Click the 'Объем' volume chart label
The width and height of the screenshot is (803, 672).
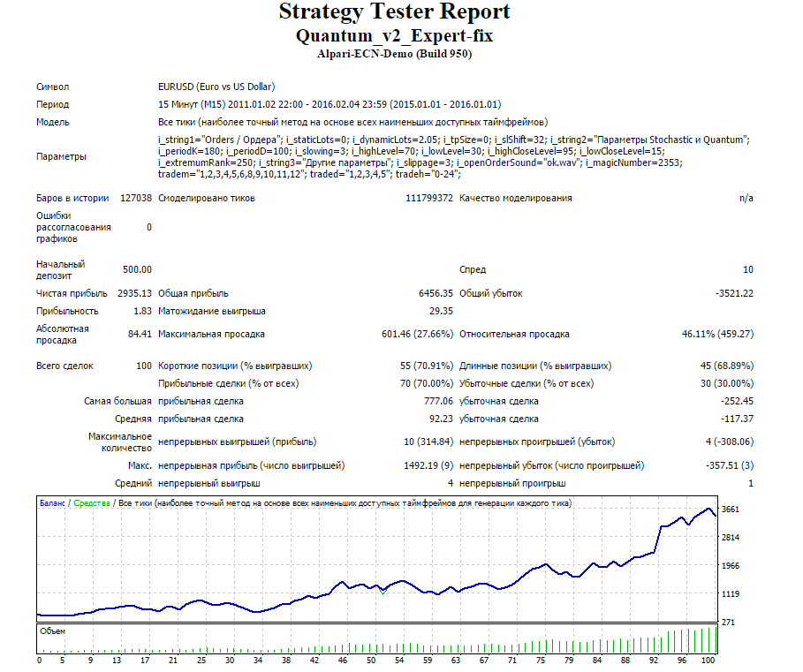click(53, 631)
